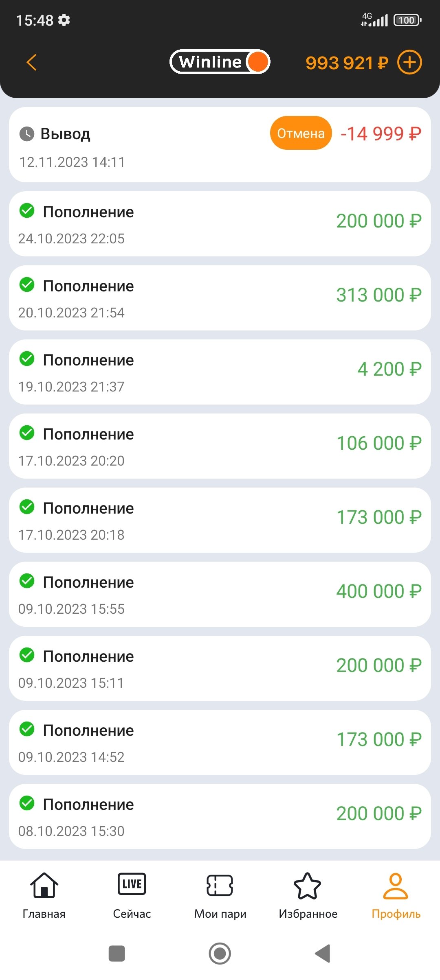Viewport: 440px width, 980px height.
Task: Select the 106 000 ₽ deposit record
Action: 220,446
